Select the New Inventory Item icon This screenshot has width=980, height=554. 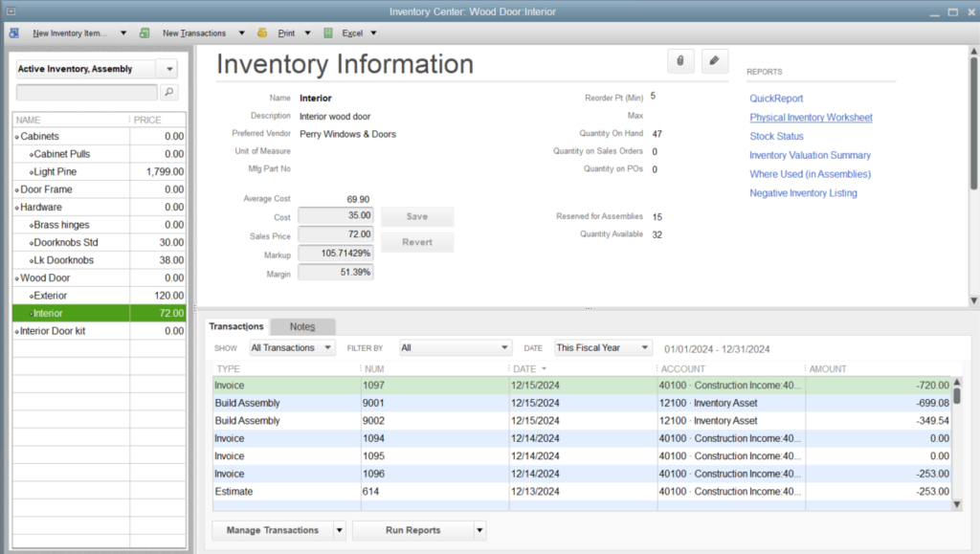13,33
